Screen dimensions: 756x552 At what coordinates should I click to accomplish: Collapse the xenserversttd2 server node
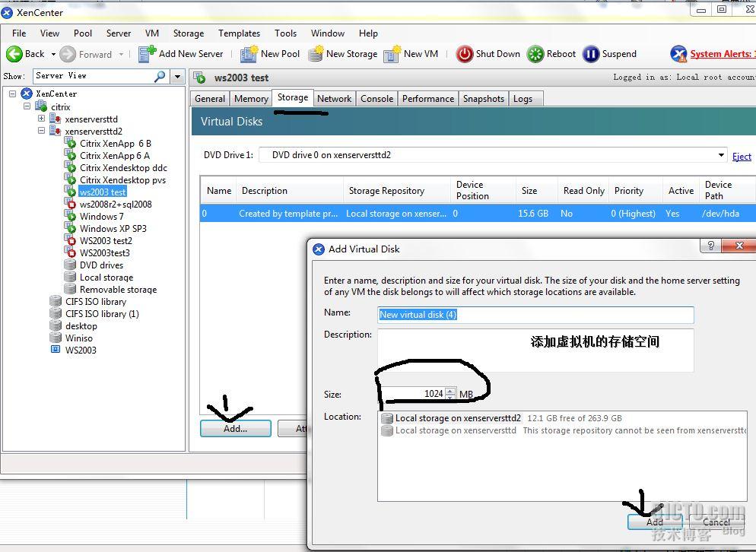pos(42,130)
